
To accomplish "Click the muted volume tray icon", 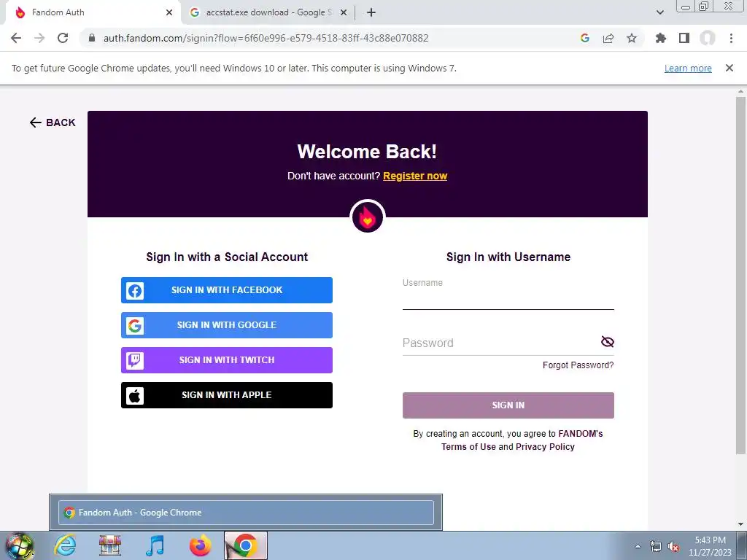I will point(673,547).
